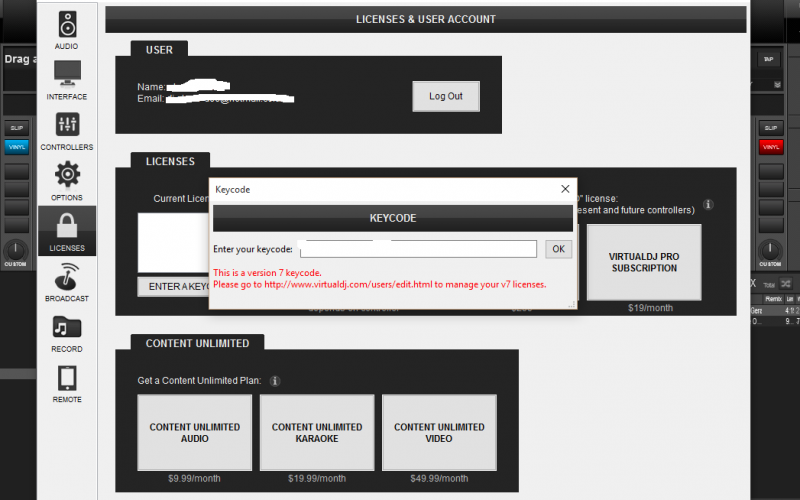
Task: Click the $9.99/month price text
Action: [194, 479]
